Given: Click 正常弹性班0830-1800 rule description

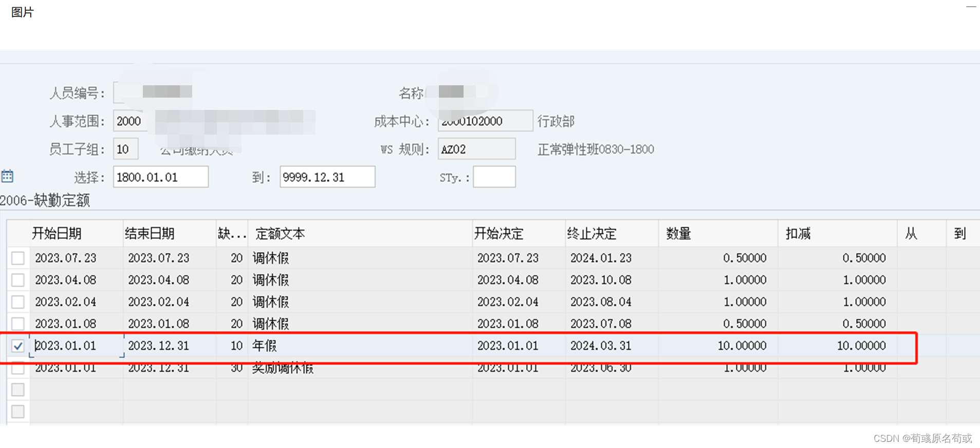Looking at the screenshot, I should click(x=596, y=150).
